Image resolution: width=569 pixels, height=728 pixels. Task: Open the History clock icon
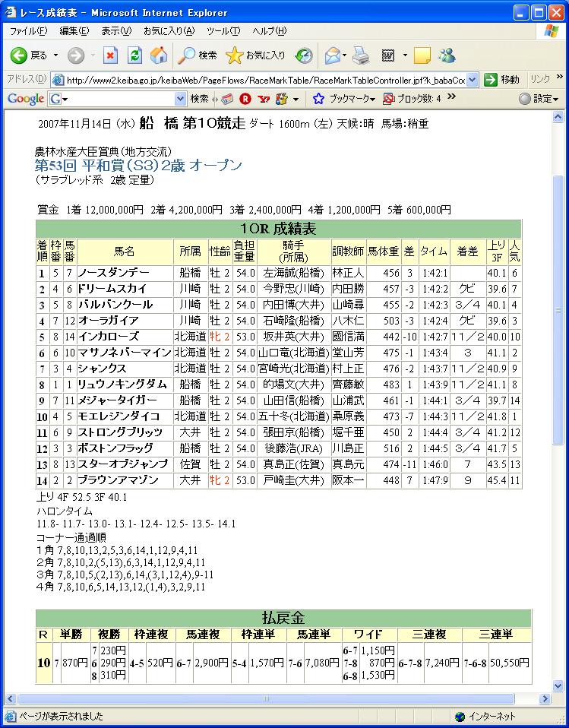click(x=304, y=55)
